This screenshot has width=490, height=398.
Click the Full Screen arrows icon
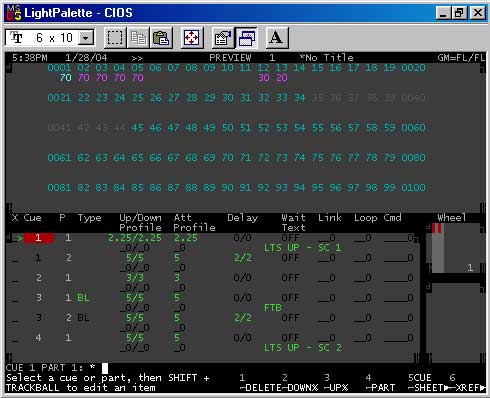point(192,38)
